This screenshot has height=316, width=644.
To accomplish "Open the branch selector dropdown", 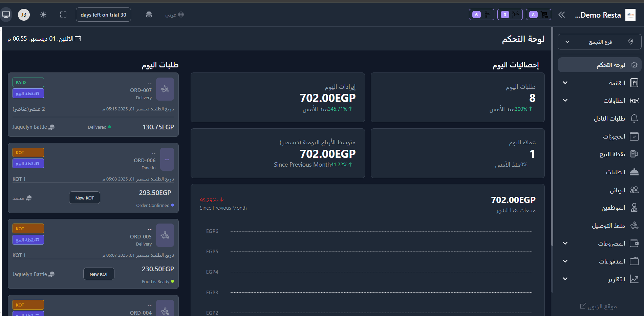I will click(x=599, y=42).
